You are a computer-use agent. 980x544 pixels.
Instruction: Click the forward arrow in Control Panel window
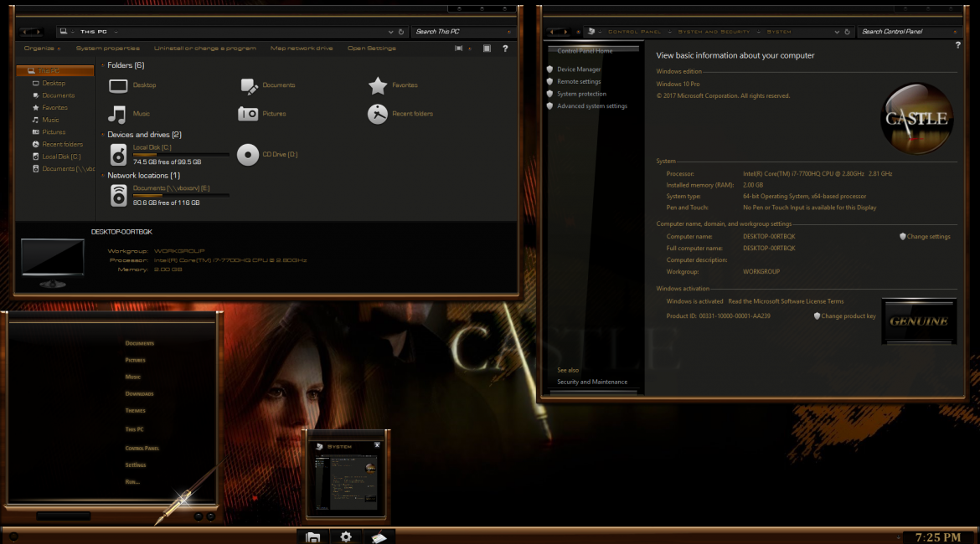(565, 32)
